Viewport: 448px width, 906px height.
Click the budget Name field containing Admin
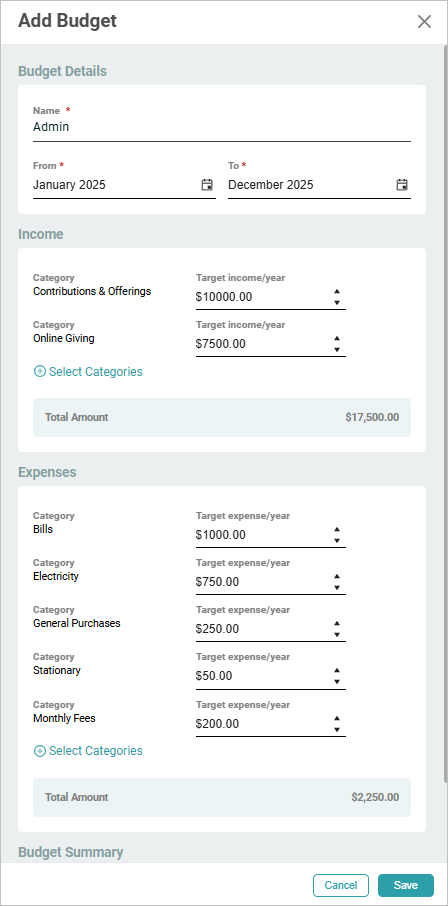pyautogui.click(x=222, y=127)
